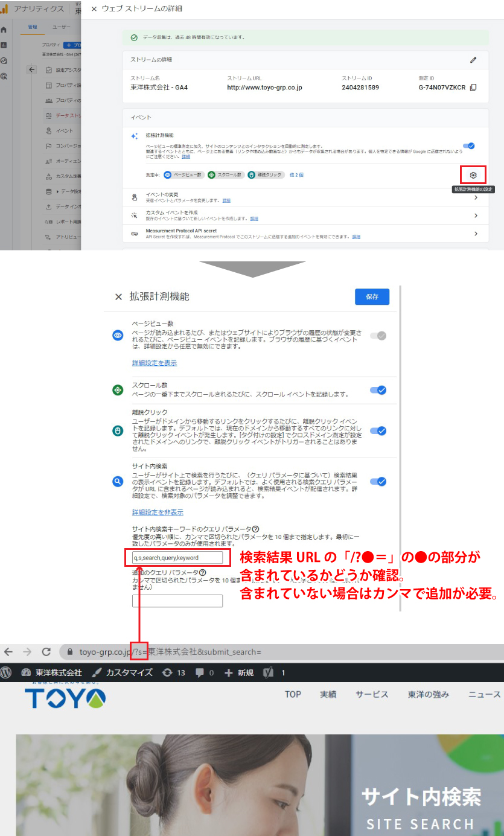Open Reports icon in Analytics sidebar
The image size is (504, 836).
pos(4,45)
